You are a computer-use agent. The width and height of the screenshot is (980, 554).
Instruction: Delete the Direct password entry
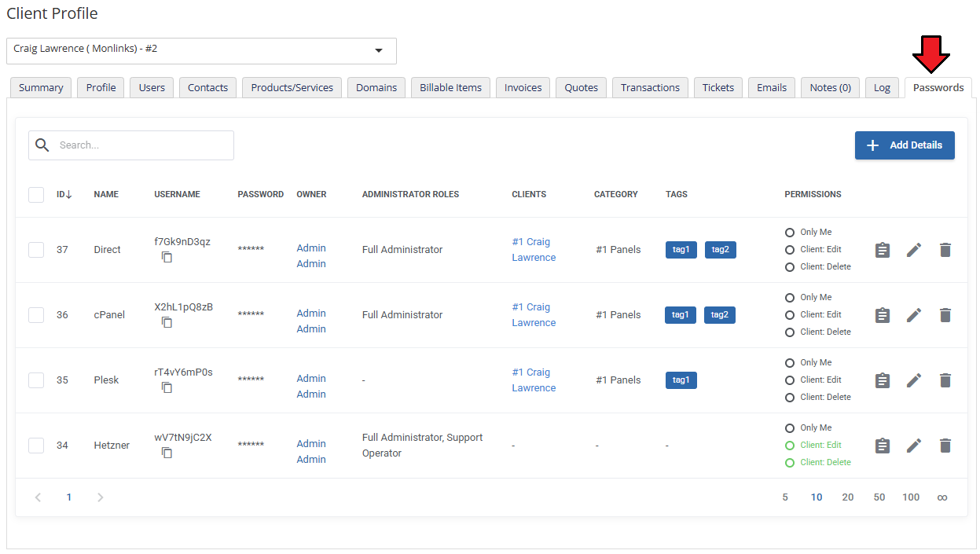(x=945, y=250)
